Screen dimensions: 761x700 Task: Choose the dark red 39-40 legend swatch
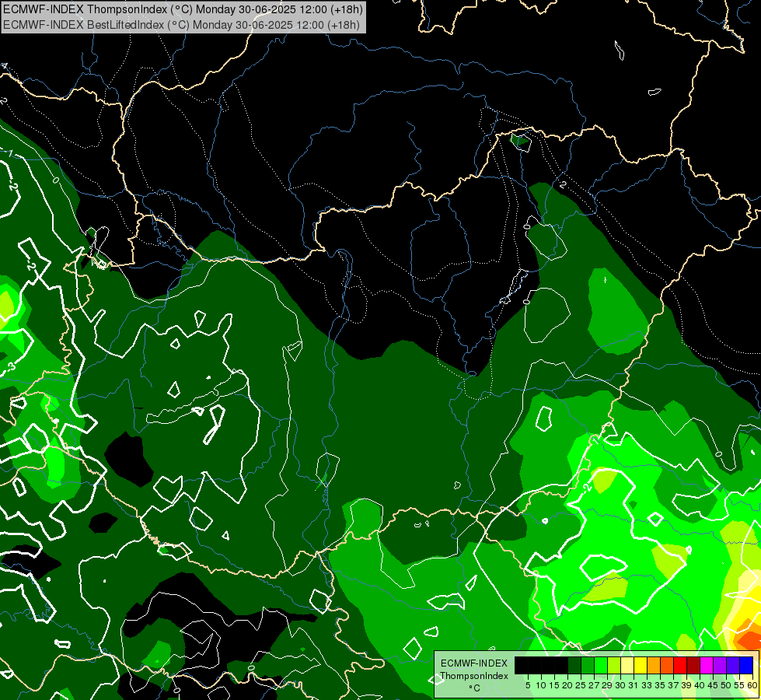click(x=693, y=665)
